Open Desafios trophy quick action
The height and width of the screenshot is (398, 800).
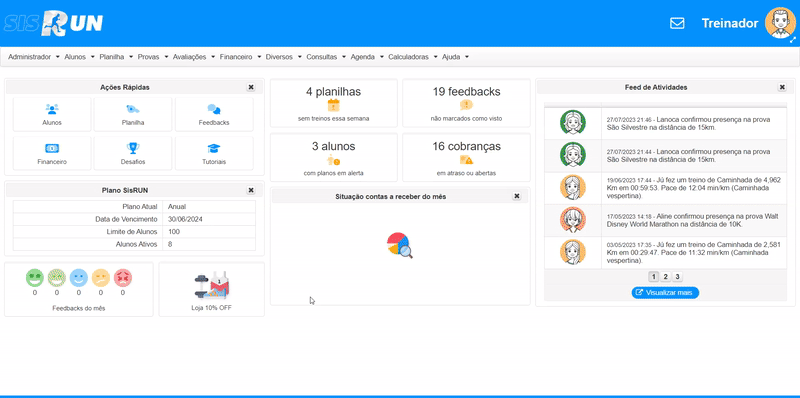[x=133, y=153]
